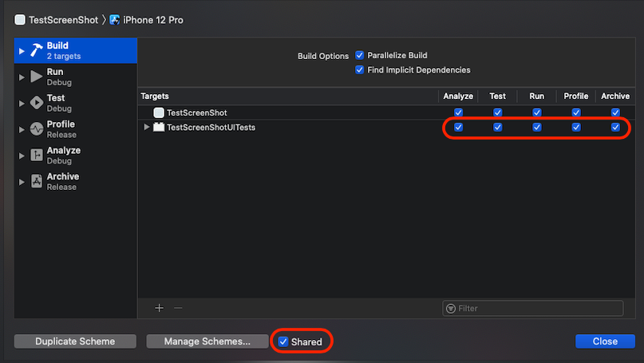Click the Analyze icon in sidebar
This screenshot has height=363, width=644.
pos(37,156)
